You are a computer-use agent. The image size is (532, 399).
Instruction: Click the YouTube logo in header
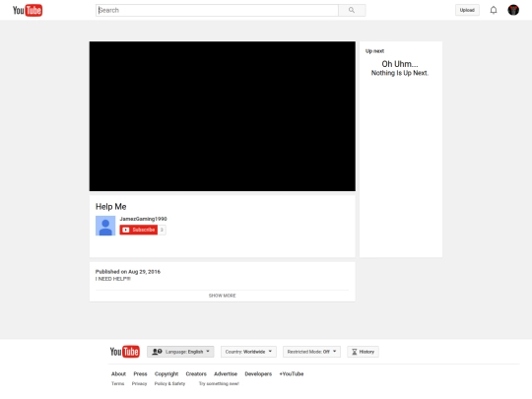(28, 10)
